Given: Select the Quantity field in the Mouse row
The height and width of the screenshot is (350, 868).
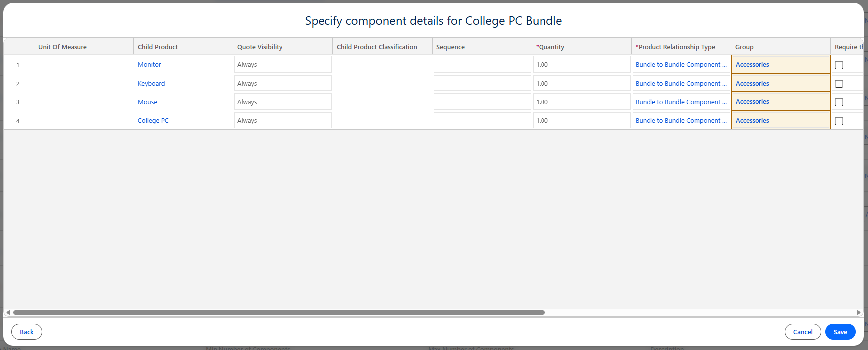Looking at the screenshot, I should 581,102.
